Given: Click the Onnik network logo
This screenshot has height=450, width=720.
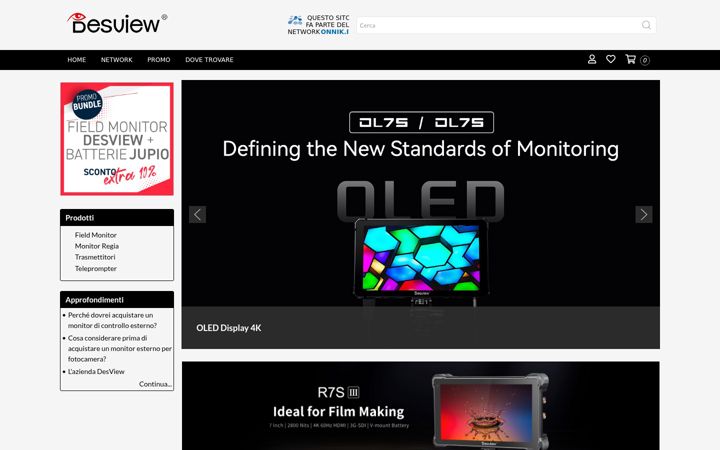Looking at the screenshot, I should pos(295,20).
